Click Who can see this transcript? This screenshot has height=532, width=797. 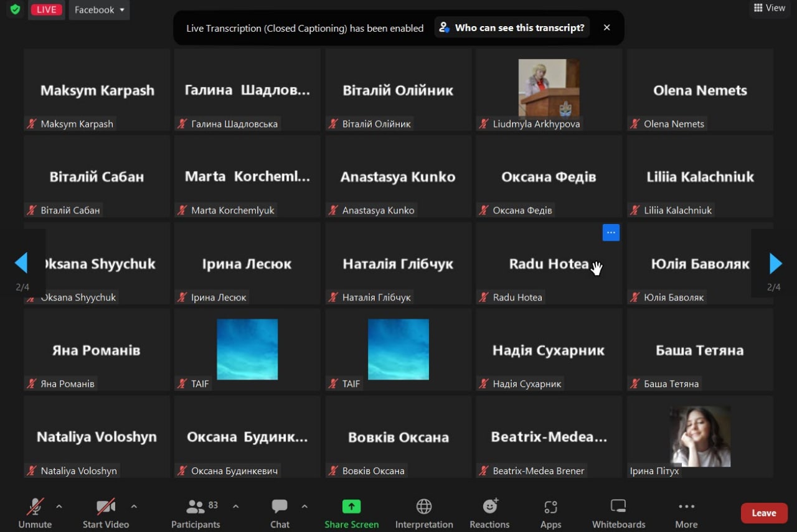click(x=512, y=27)
